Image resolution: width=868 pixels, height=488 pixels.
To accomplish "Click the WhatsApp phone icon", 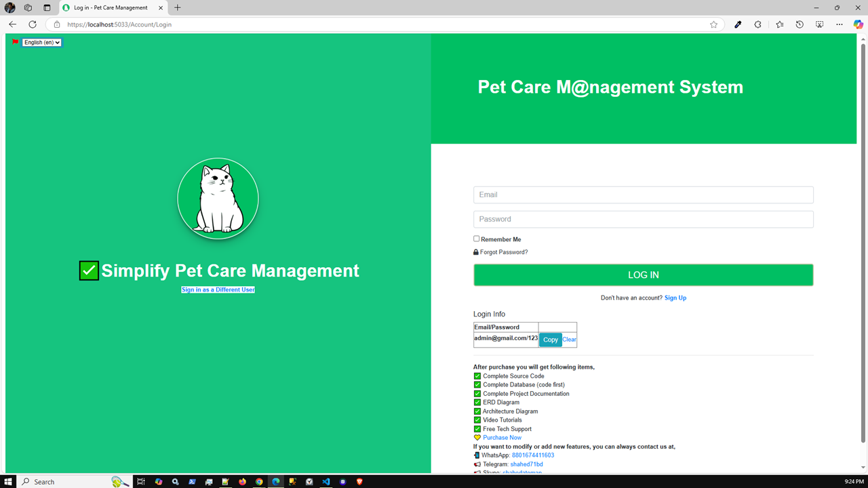I will click(476, 455).
